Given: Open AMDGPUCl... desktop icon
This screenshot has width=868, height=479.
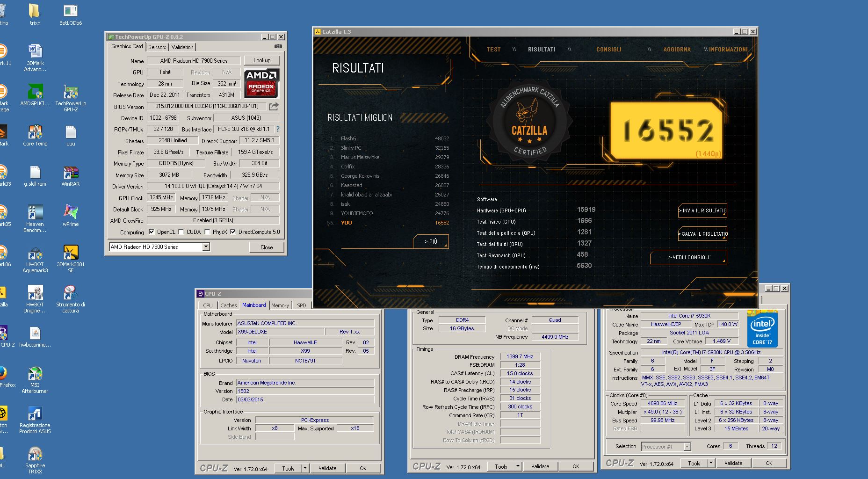Looking at the screenshot, I should [35, 95].
